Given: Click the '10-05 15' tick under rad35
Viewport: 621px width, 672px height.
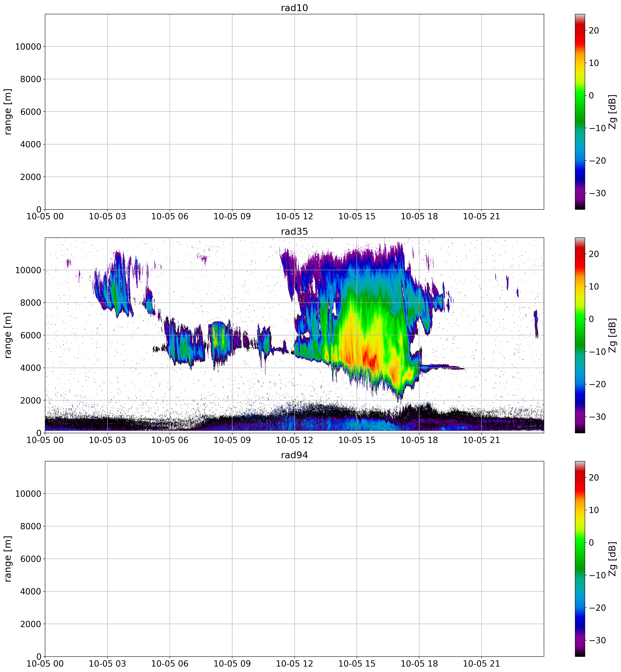Looking at the screenshot, I should 357,440.
